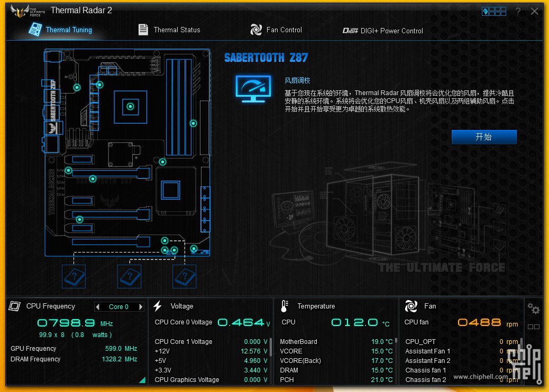Go to next core with right arrow
549x392 pixels.
coord(141,306)
